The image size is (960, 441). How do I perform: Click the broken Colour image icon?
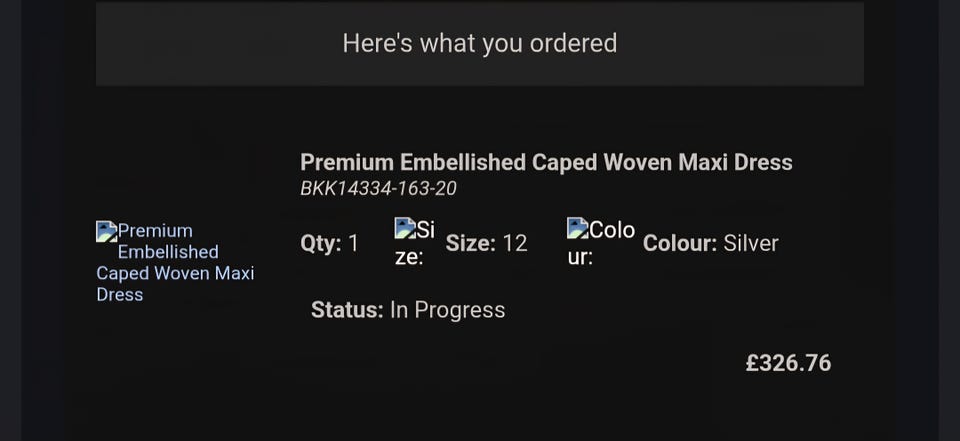tap(577, 228)
